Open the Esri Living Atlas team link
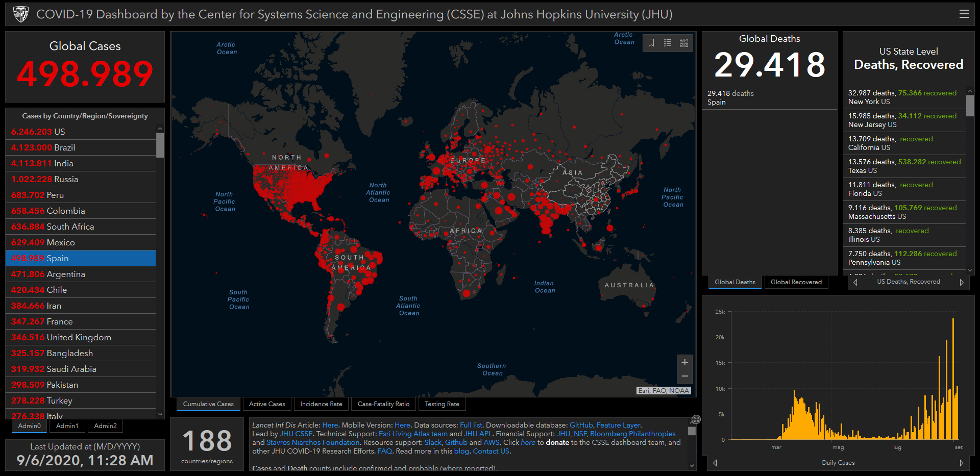980x476 pixels. pyautogui.click(x=413, y=434)
